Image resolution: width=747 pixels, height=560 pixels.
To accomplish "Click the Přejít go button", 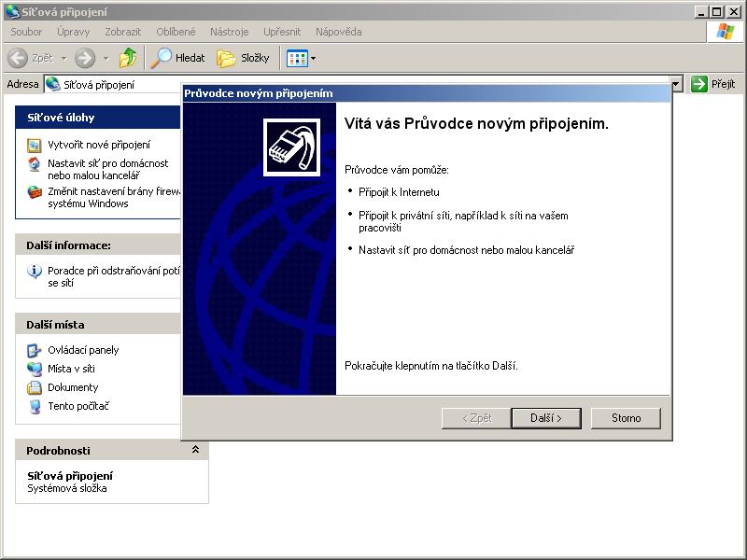I will click(714, 84).
